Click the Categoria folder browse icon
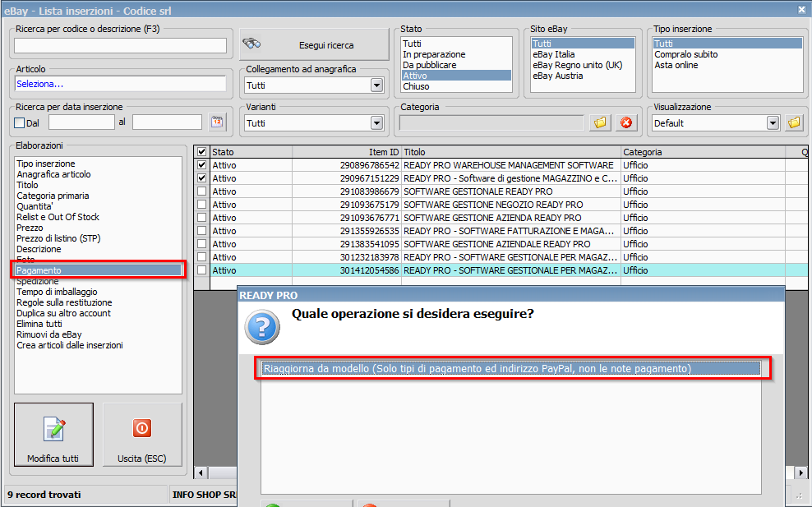 (x=600, y=122)
